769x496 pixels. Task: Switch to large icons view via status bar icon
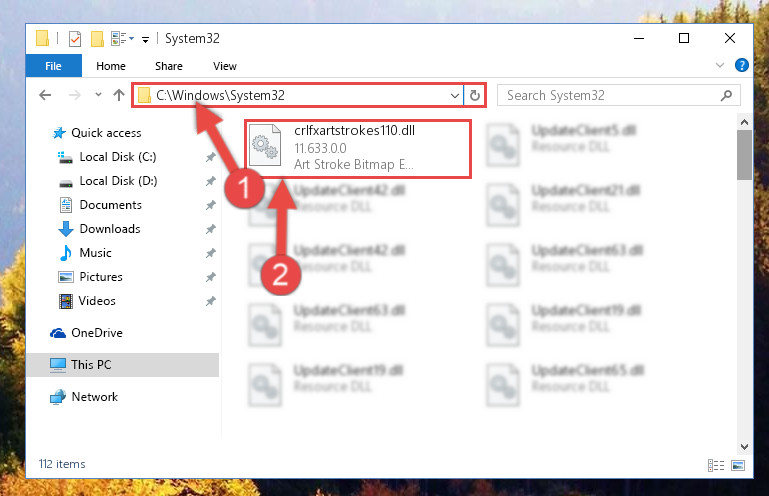point(738,465)
